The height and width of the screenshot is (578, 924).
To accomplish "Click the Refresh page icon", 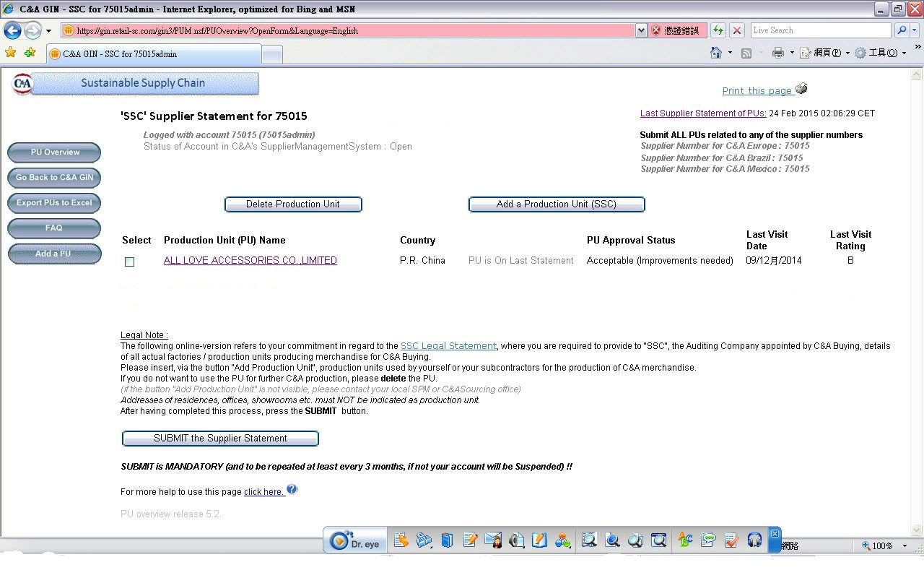I will 718,30.
